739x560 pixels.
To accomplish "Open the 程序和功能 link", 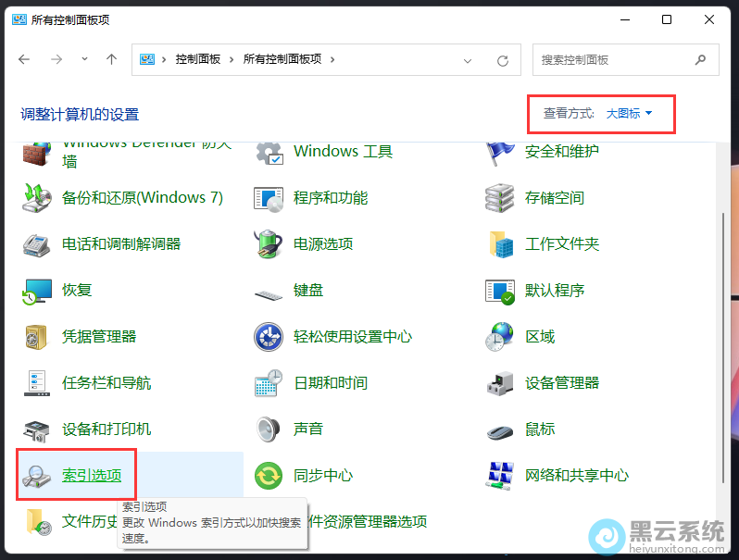I will click(x=331, y=198).
